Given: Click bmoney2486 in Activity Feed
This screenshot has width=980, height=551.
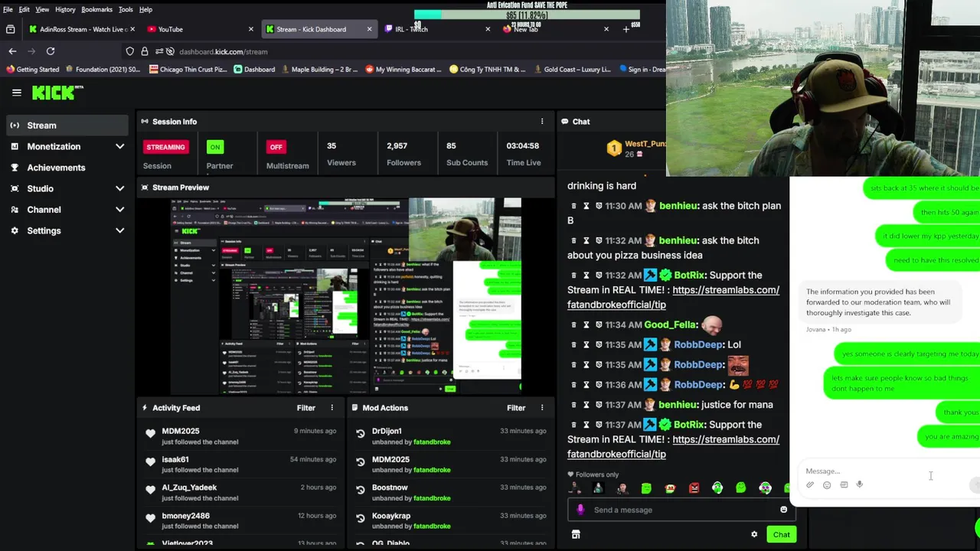Looking at the screenshot, I should click(x=185, y=516).
